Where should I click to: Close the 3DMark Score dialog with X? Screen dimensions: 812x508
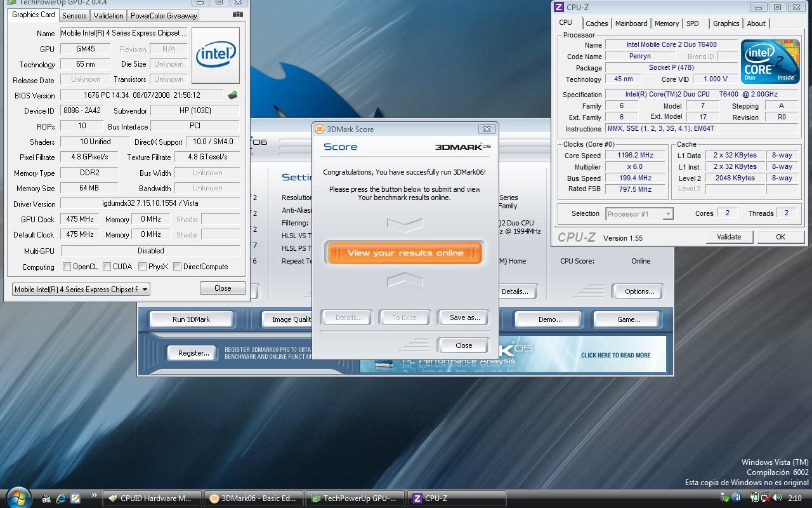[x=487, y=129]
